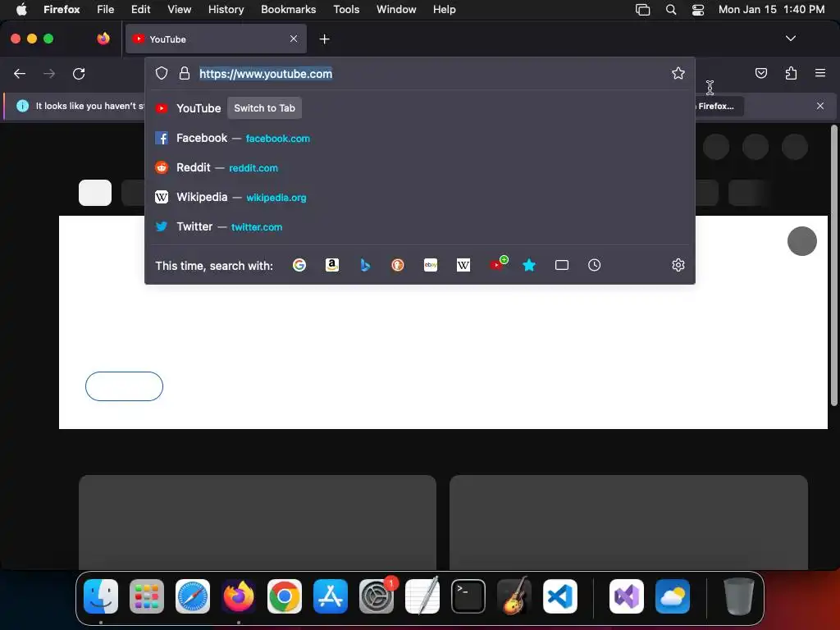Viewport: 840px width, 630px height.
Task: Open the Tools menu
Action: (x=346, y=9)
